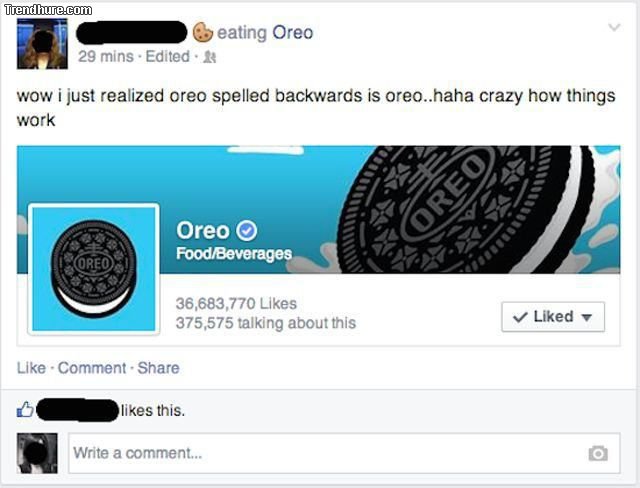Click the blue verified badge next to Oreo
The height and width of the screenshot is (488, 640).
click(246, 231)
